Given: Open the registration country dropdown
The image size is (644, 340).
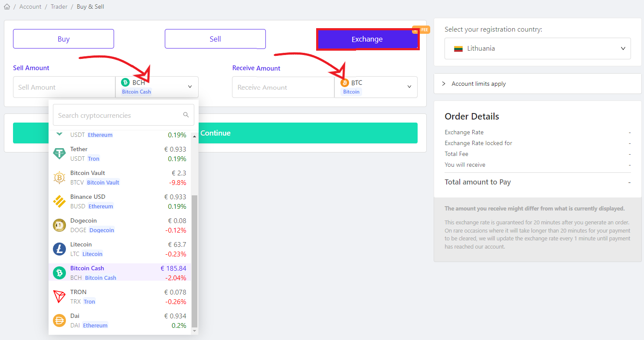Looking at the screenshot, I should [538, 49].
